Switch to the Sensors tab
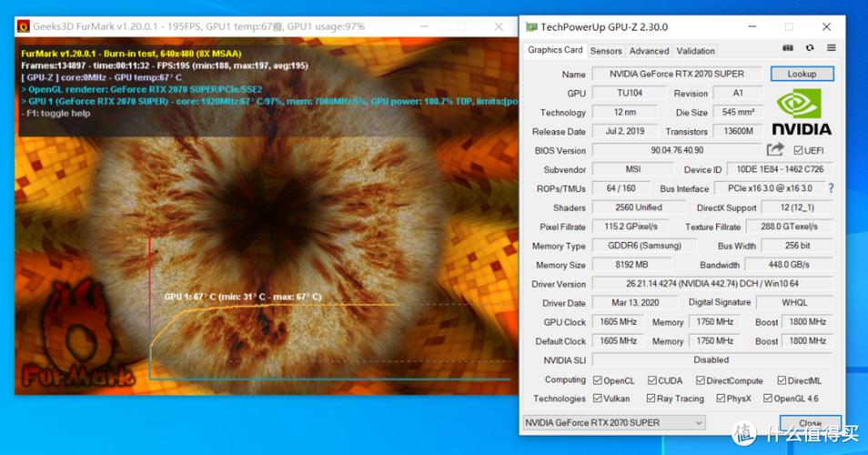868x455 pixels. [606, 51]
